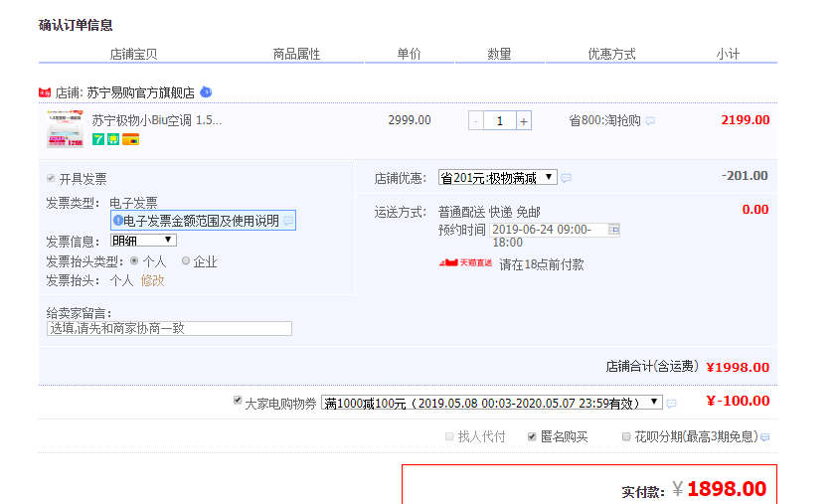Click the unit price 2999.00
This screenshot has width=837, height=504.
(x=410, y=120)
